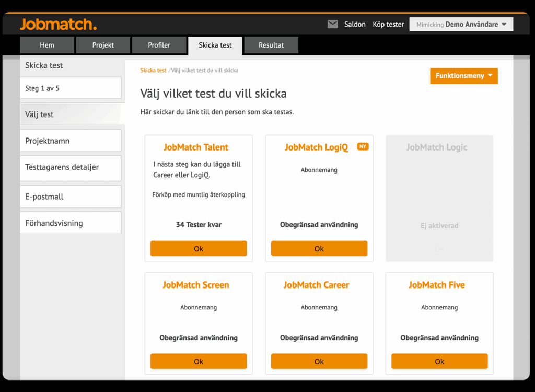The height and width of the screenshot is (392, 535).
Task: Click Ok on the JobMatch Five card
Action: tap(439, 361)
